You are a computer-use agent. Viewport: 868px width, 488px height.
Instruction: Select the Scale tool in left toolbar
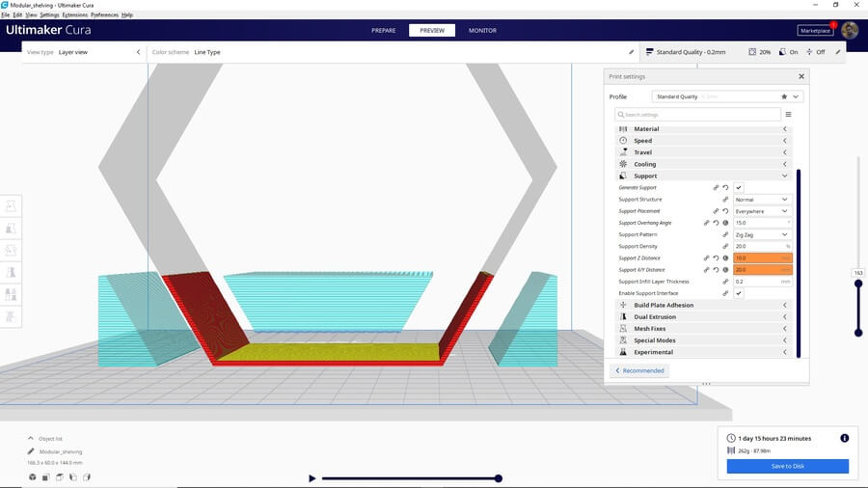click(11, 229)
